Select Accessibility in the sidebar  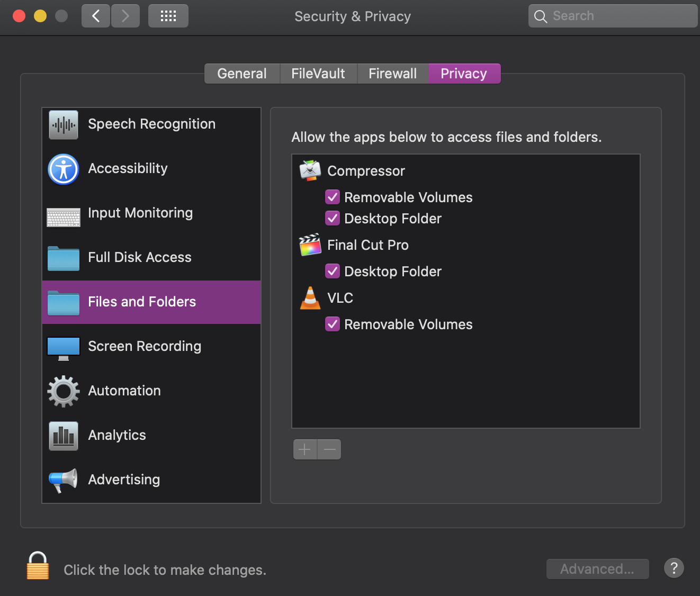click(x=151, y=169)
